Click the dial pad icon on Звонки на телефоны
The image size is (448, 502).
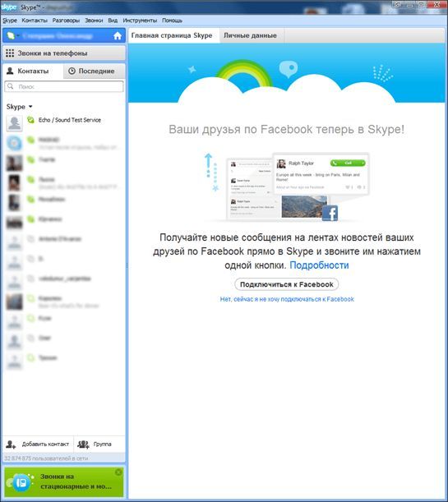[x=10, y=53]
